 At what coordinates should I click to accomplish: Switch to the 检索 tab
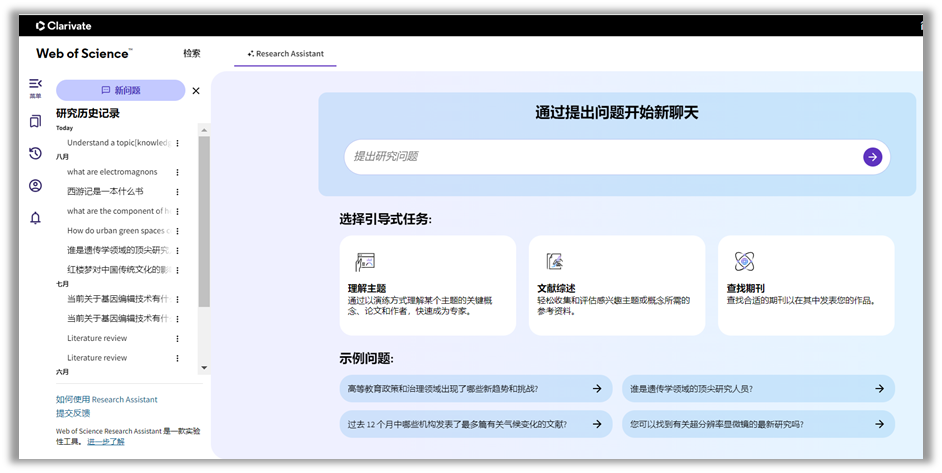pos(191,54)
